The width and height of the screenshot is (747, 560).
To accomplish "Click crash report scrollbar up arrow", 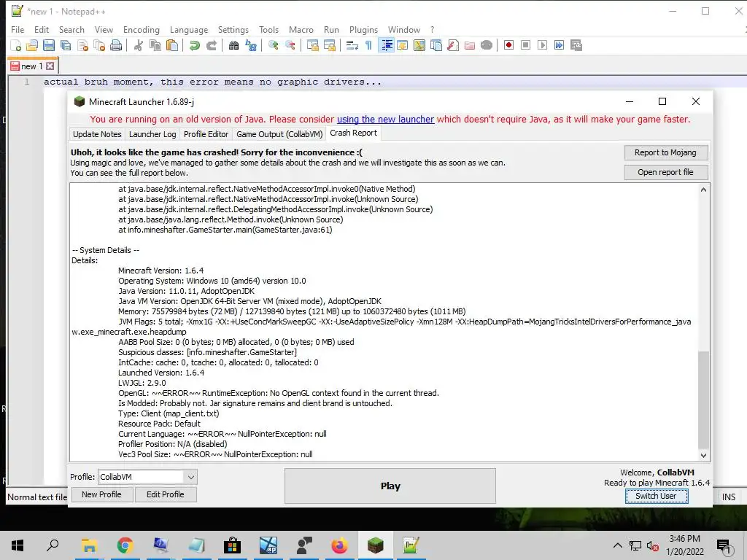I will click(x=704, y=190).
